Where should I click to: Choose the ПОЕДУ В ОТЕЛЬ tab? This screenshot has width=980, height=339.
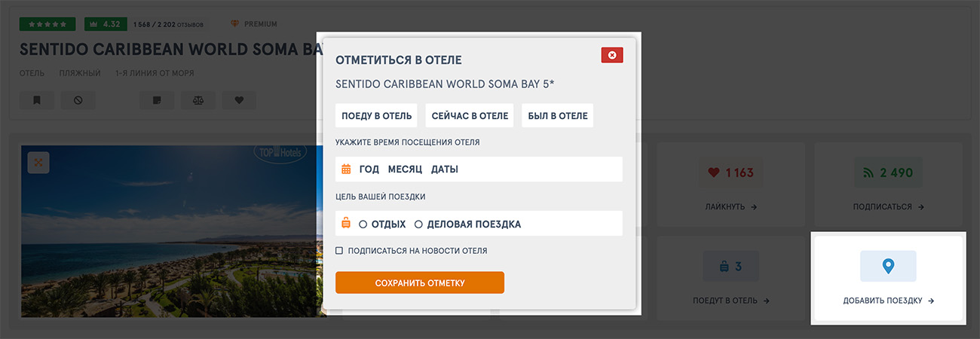(377, 115)
